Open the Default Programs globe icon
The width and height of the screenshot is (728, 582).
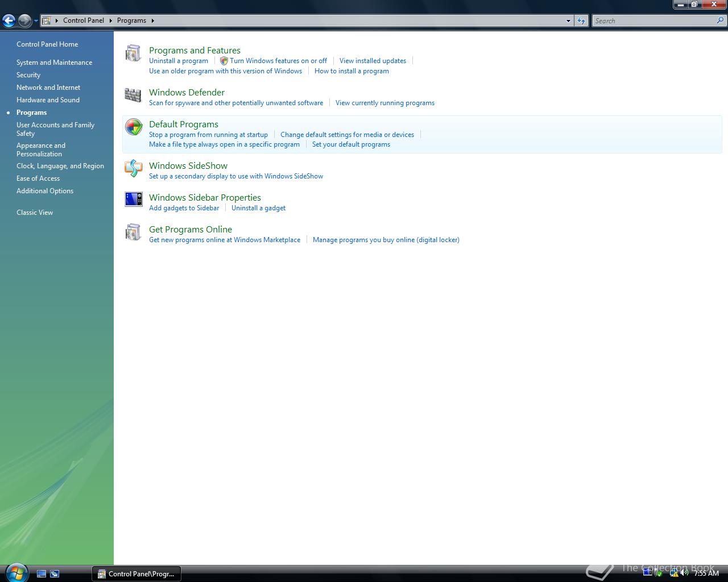pos(134,127)
